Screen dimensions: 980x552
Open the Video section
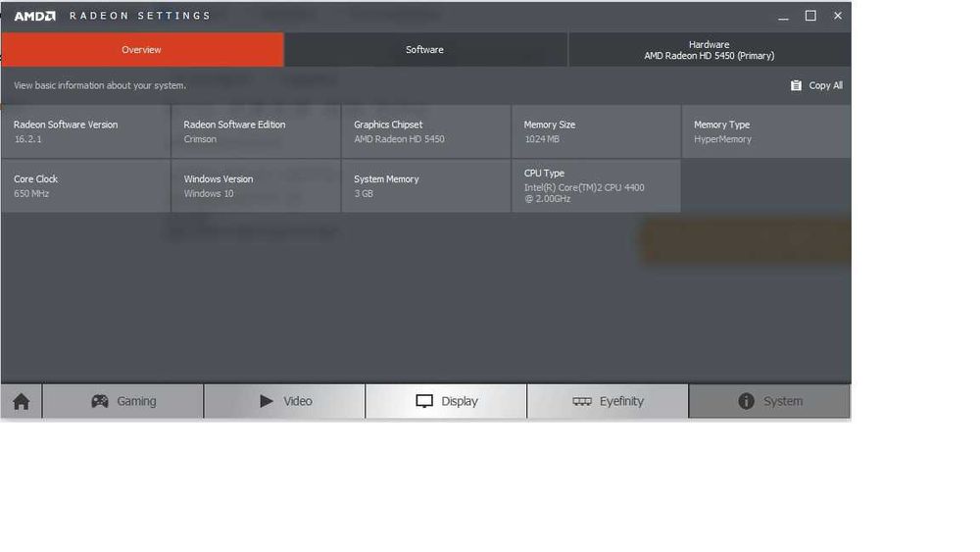[285, 401]
